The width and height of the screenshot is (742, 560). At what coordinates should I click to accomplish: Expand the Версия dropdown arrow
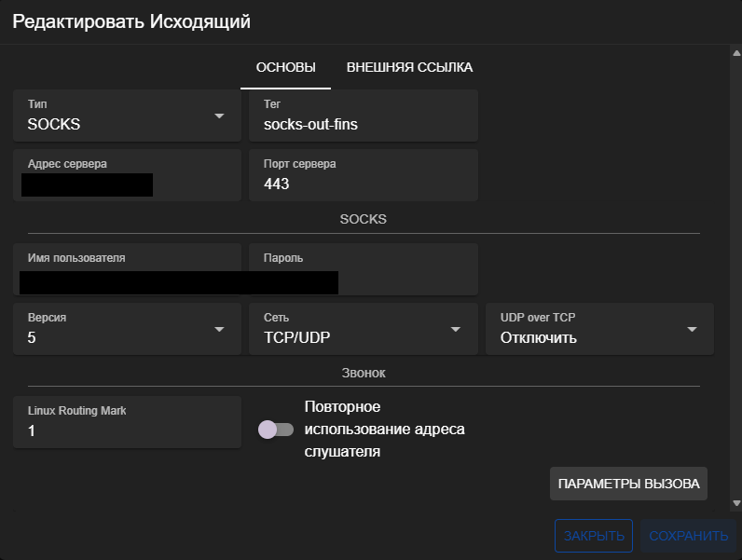pos(219,329)
